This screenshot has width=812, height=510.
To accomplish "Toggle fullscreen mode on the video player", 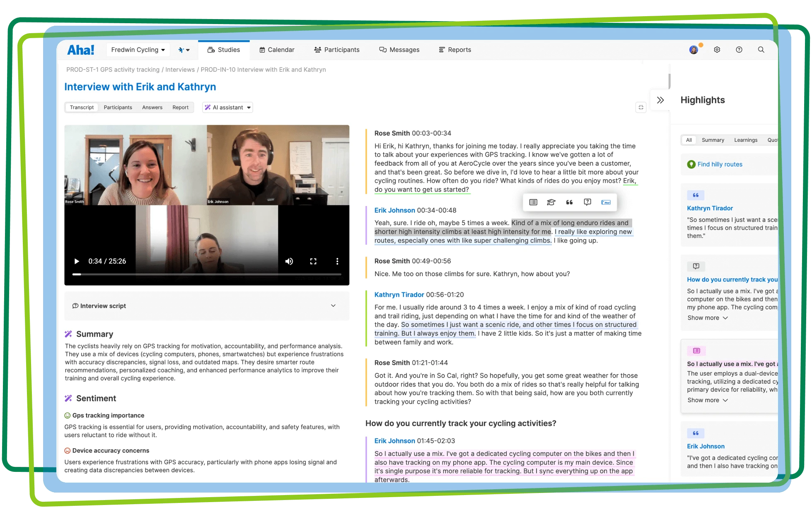I will pyautogui.click(x=313, y=261).
